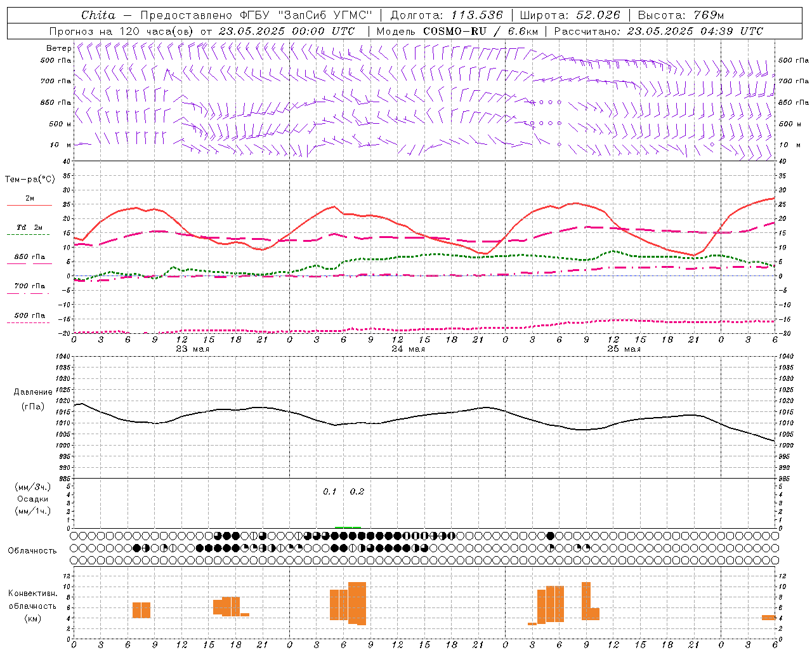This screenshot has width=812, height=650.
Task: Select the "Предоставлено ФГБУ ЗапСиб УГМС" header text
Action: pyautogui.click(x=256, y=15)
